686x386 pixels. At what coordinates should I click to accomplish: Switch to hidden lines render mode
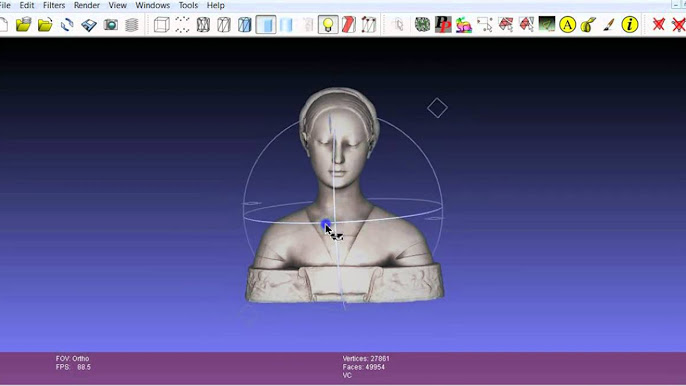pyautogui.click(x=224, y=25)
